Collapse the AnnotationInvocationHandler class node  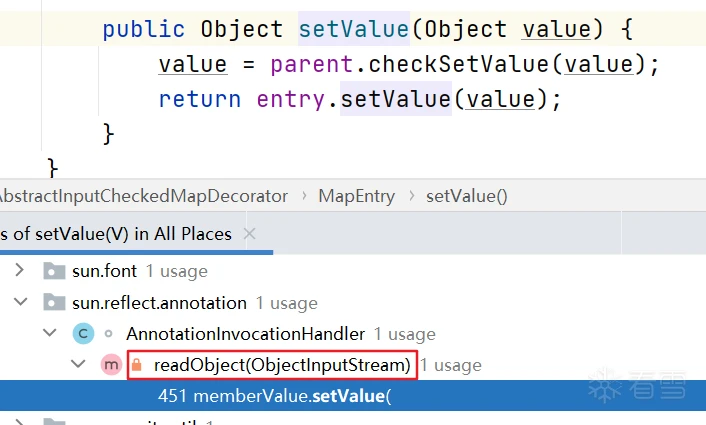click(48, 334)
